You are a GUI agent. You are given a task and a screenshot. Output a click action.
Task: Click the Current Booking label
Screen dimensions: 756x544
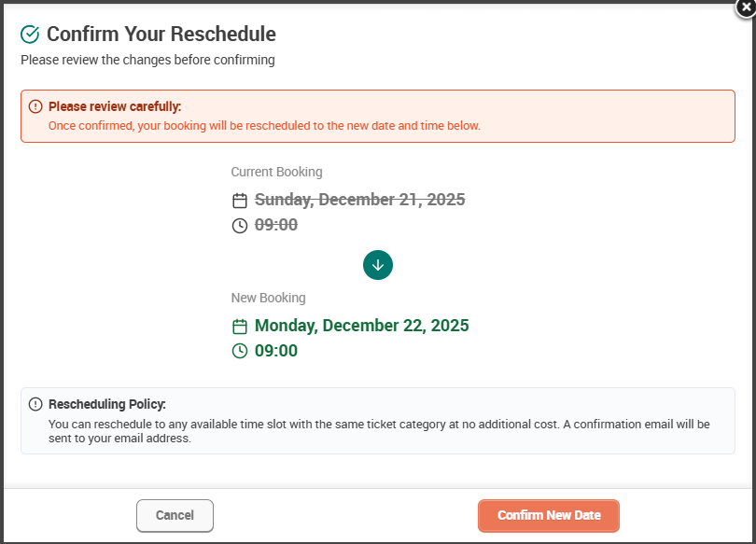click(277, 172)
